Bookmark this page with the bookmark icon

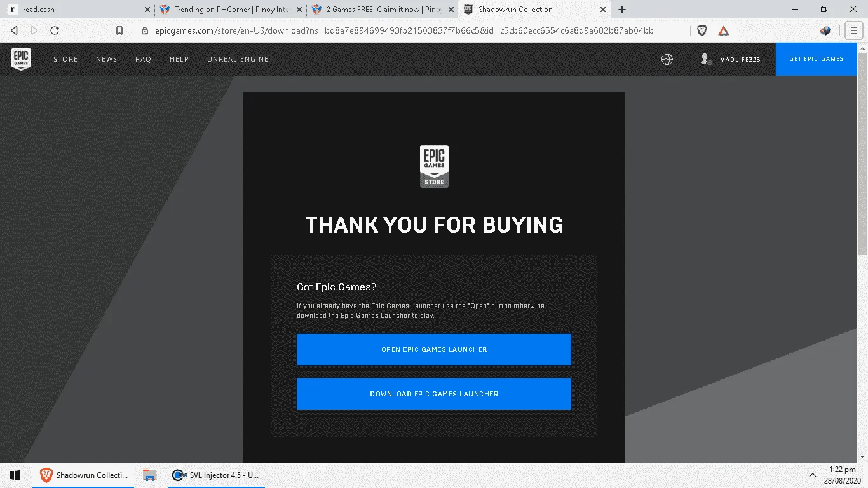pyautogui.click(x=119, y=30)
